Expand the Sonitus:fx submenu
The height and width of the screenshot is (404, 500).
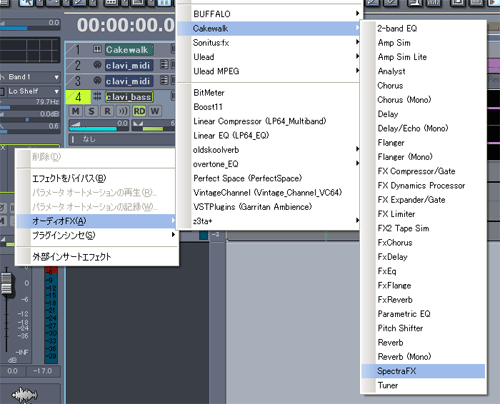(x=269, y=43)
